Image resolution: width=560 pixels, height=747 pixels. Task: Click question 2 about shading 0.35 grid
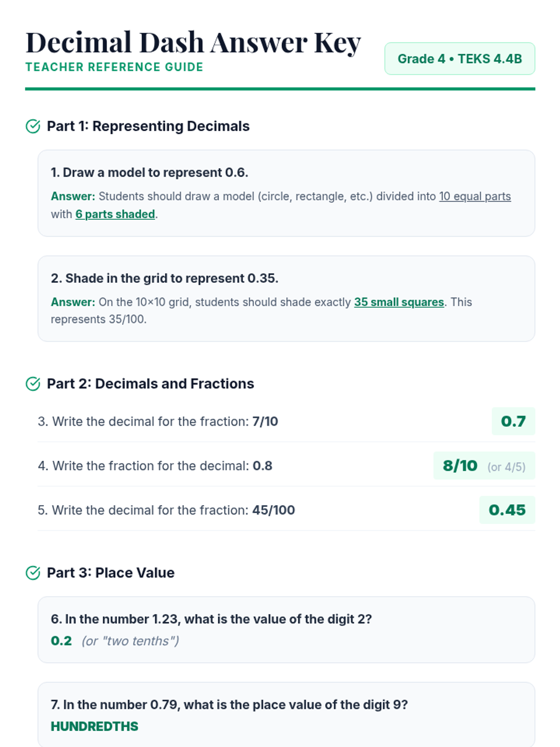[x=164, y=278]
